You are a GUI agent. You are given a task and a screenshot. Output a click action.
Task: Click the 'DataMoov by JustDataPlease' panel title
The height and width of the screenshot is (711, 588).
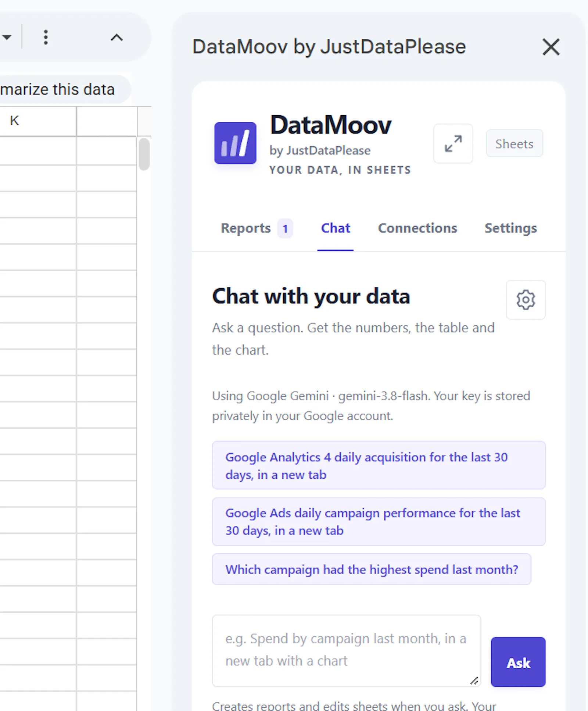point(329,47)
